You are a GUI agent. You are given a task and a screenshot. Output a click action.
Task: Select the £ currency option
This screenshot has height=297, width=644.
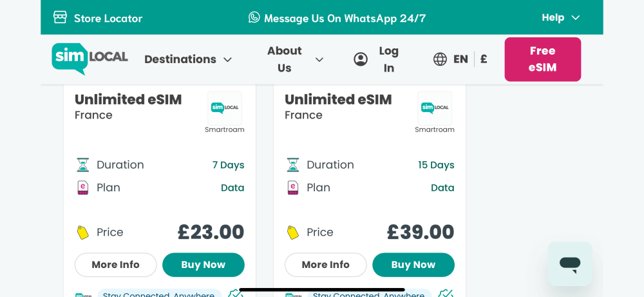click(x=484, y=59)
